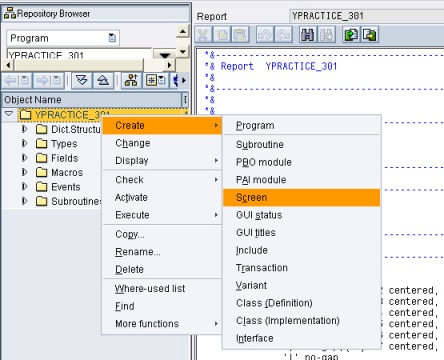Click the horizontal scrollbar right arrow
Image resolution: width=444 pixels, height=360 pixels.
[x=170, y=65]
